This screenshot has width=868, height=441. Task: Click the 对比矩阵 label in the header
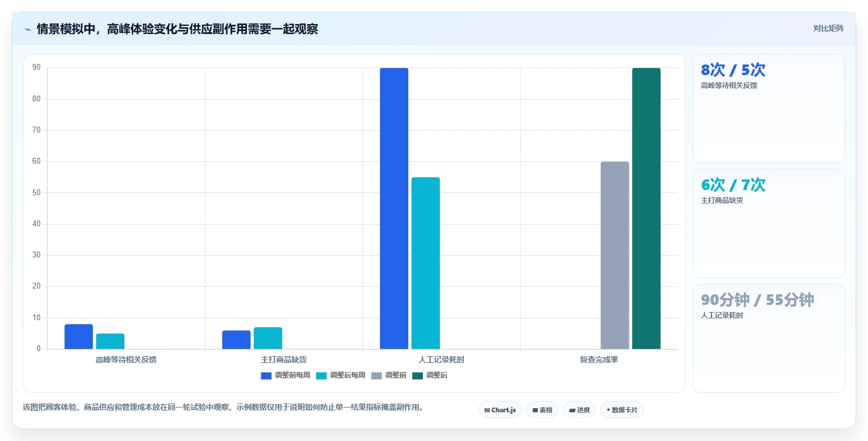coord(828,28)
